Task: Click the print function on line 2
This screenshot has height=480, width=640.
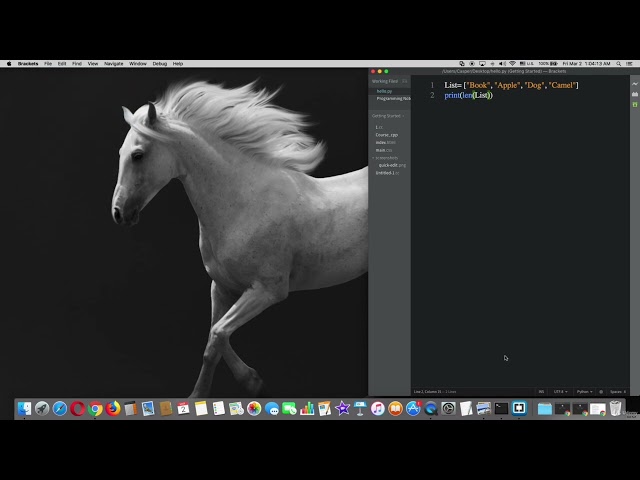Action: click(x=452, y=95)
